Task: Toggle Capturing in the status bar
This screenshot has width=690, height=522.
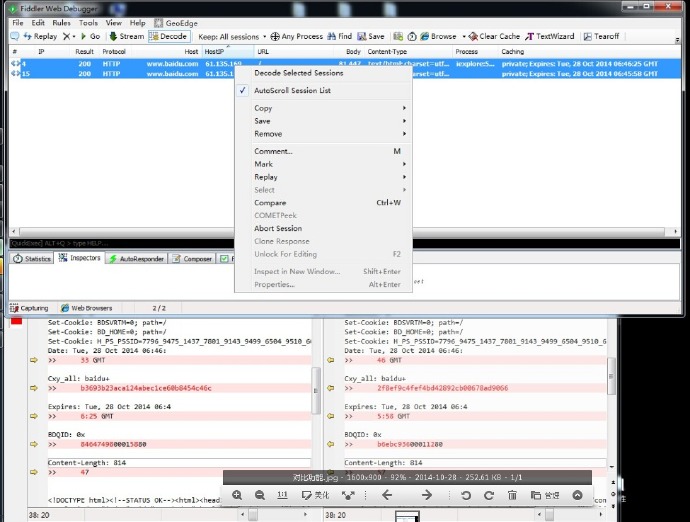Action: (x=29, y=308)
